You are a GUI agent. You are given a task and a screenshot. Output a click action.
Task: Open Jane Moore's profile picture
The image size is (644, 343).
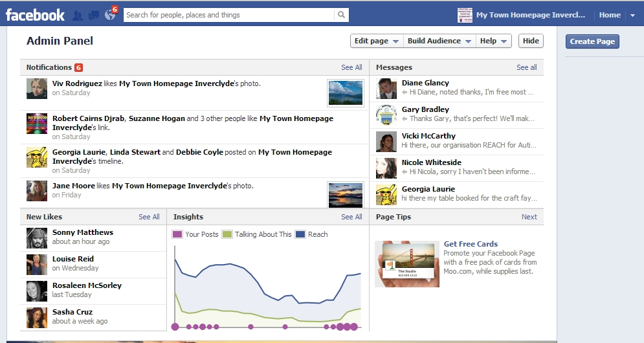[37, 191]
